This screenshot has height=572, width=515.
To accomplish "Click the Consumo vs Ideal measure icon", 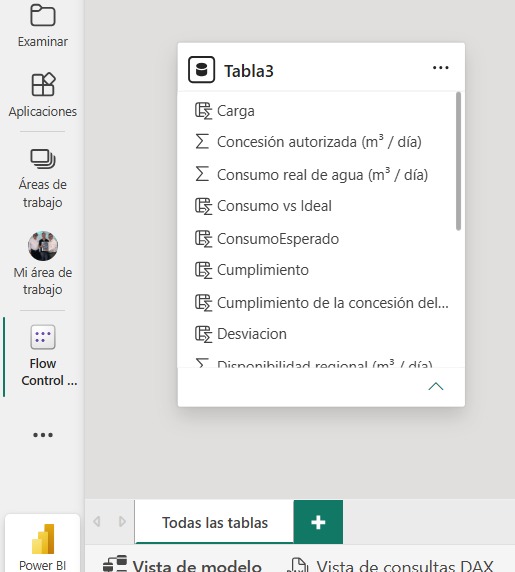I will click(203, 206).
